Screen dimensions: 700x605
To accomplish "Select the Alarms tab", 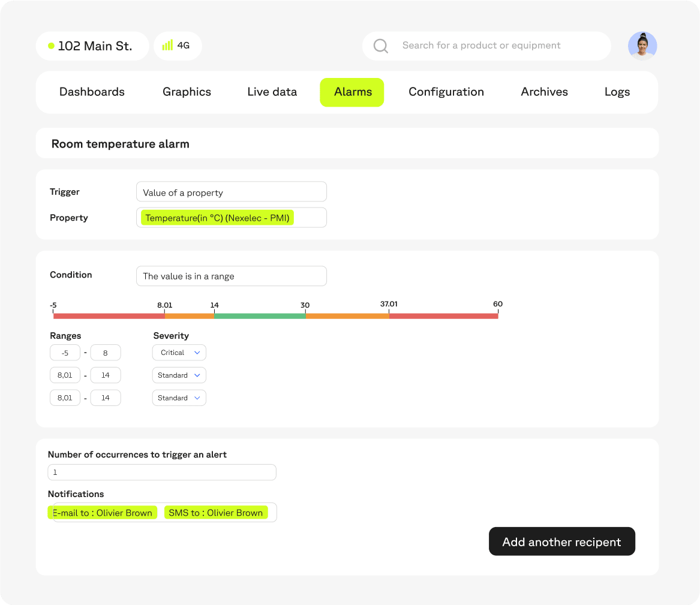I will (x=352, y=92).
